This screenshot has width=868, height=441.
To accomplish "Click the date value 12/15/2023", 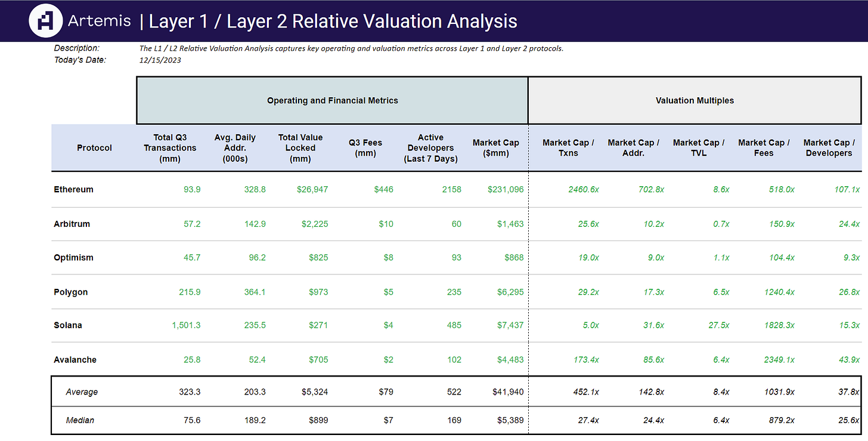I will point(160,60).
